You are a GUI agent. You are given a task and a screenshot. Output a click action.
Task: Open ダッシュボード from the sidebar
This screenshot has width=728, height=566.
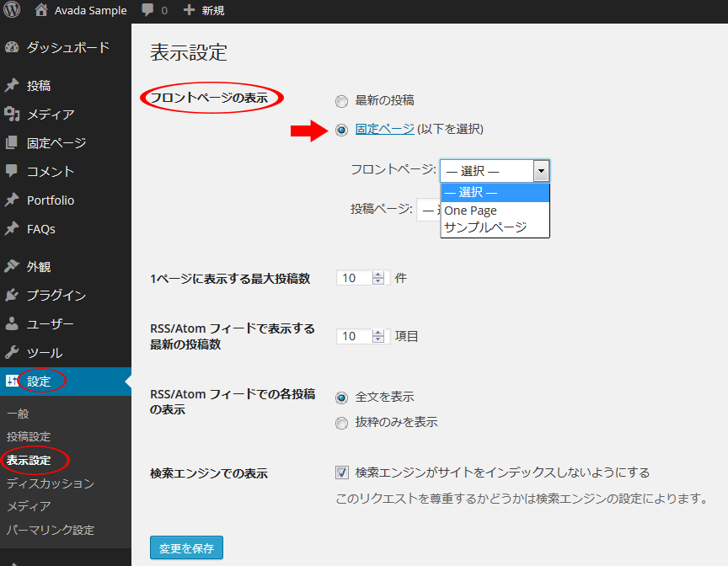[67, 47]
